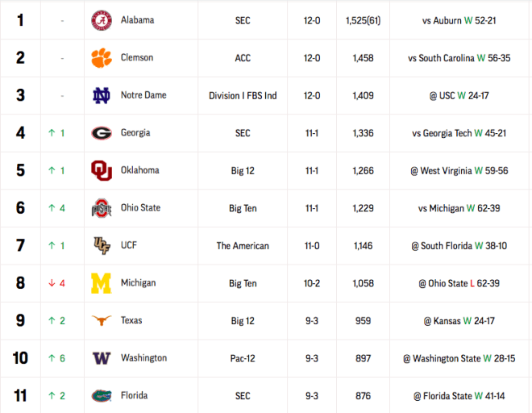Open the @ West Virginia W 59-56 result
Screen dimensions: 532x413
coord(459,170)
